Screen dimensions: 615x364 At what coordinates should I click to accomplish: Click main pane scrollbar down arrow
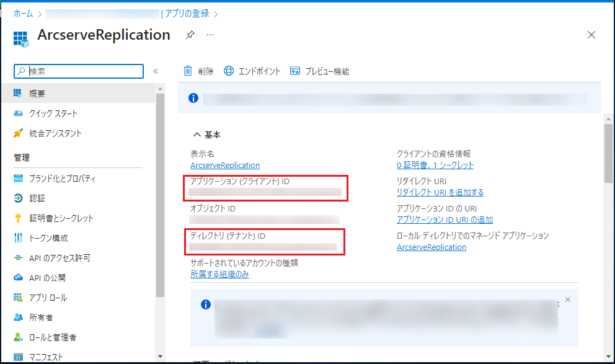pyautogui.click(x=608, y=357)
